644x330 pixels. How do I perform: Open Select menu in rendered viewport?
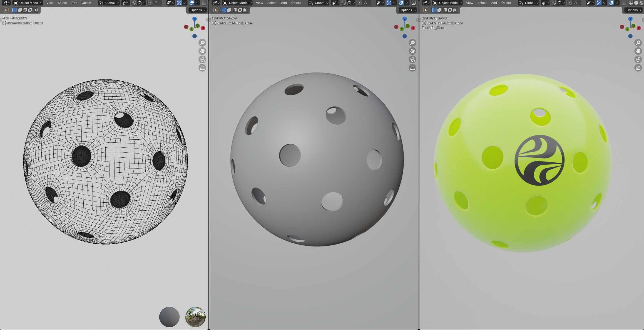[482, 3]
